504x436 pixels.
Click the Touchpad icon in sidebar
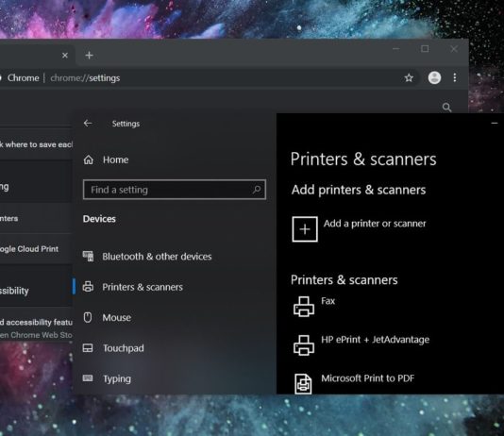pos(88,348)
